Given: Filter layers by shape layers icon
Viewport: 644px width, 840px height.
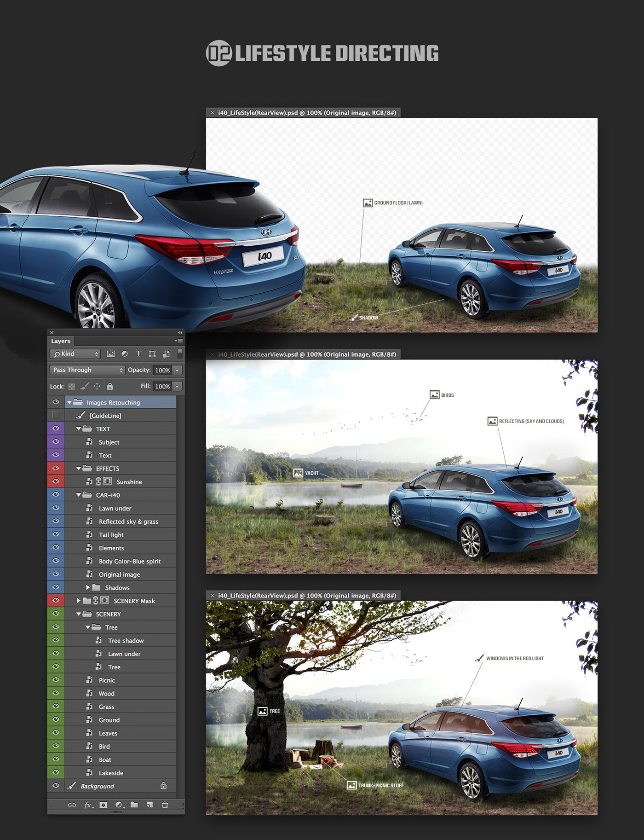Looking at the screenshot, I should coord(152,354).
